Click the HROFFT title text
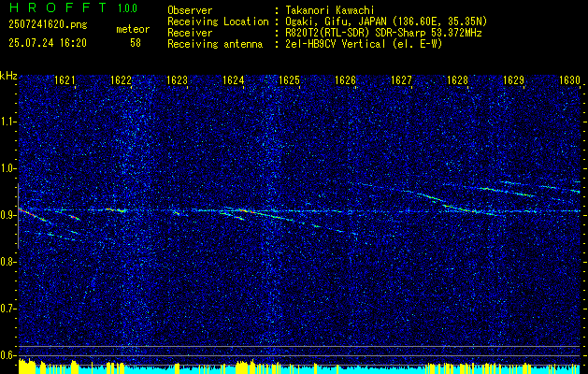This screenshot has height=374, width=588. pos(58,7)
